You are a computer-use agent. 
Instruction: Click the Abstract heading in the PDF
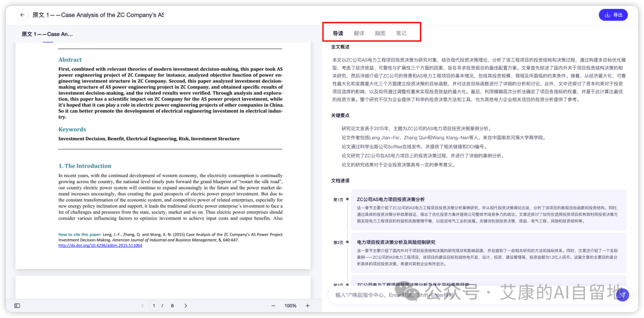coord(70,60)
